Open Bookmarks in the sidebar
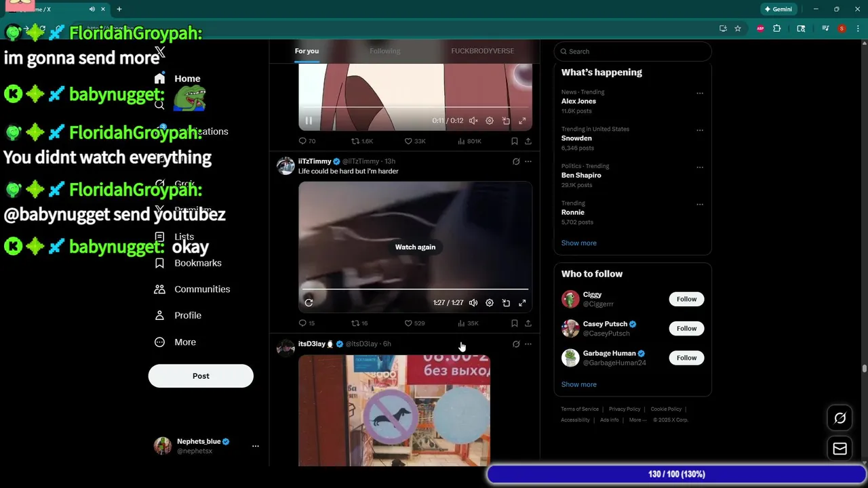 click(x=188, y=263)
